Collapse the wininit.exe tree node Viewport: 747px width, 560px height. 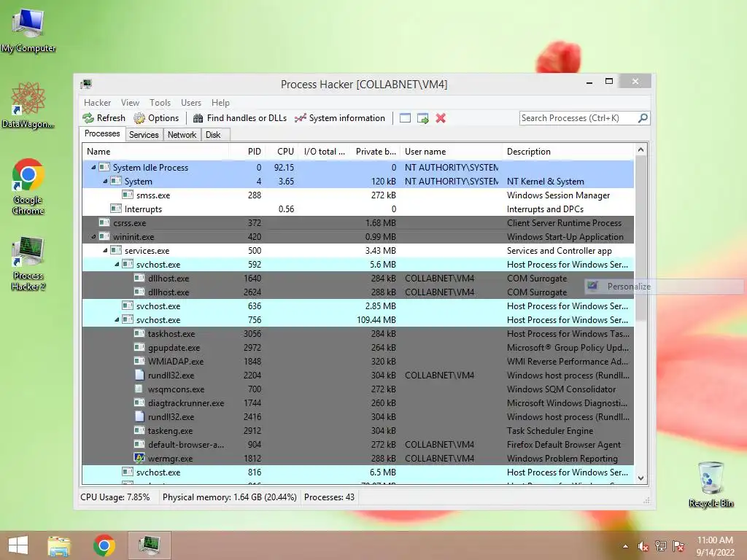pyautogui.click(x=93, y=237)
